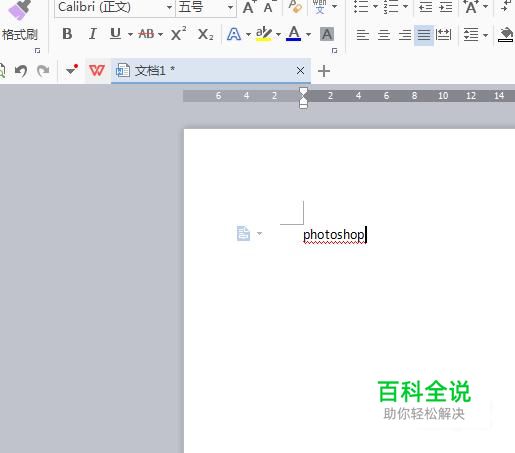
Task: Toggle bold formatting
Action: [x=67, y=34]
